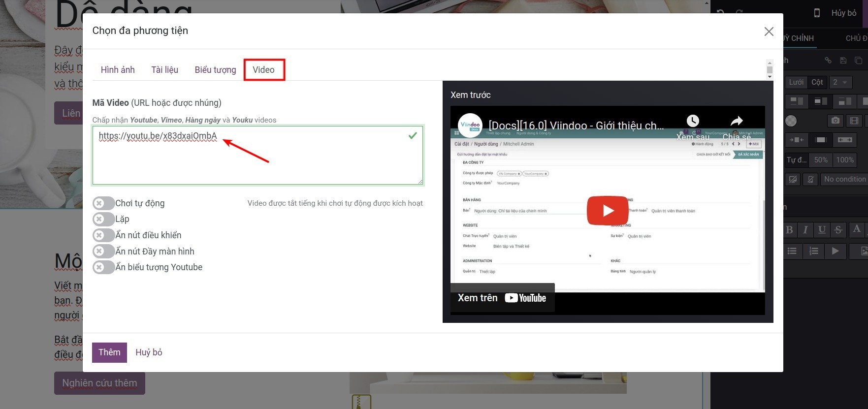
Task: Toggle Ẩn nút Đầy màn hình switch
Action: pyautogui.click(x=103, y=252)
